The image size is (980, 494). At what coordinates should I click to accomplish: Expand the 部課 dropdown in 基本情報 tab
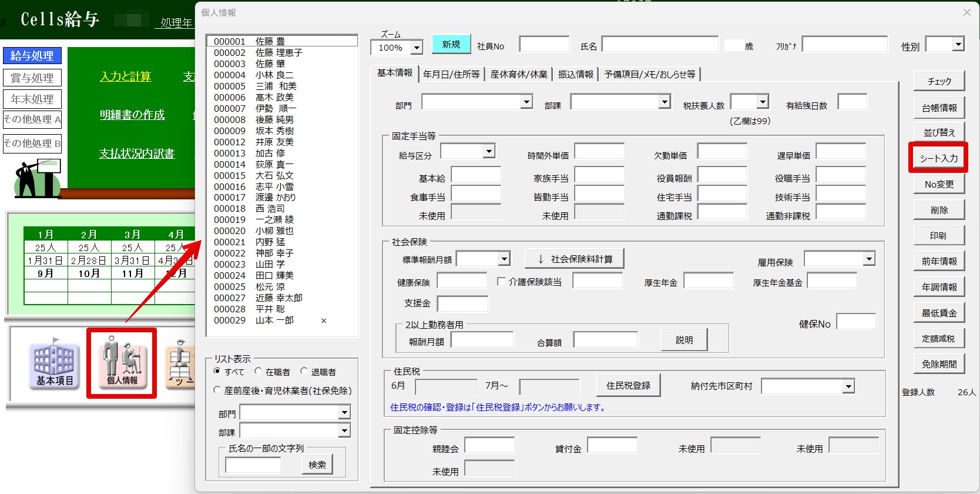(664, 102)
